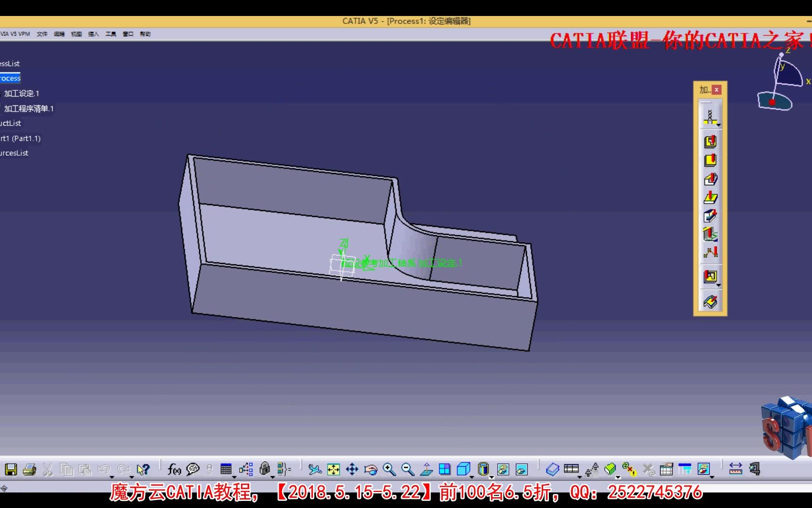Select the ProductList tree node
This screenshot has height=508, width=812.
[10, 123]
